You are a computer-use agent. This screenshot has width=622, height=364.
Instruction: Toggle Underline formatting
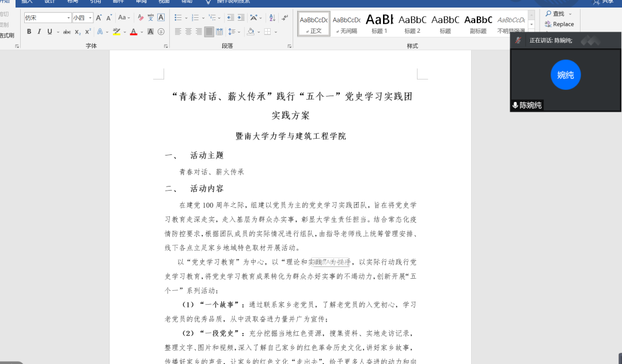tap(50, 31)
